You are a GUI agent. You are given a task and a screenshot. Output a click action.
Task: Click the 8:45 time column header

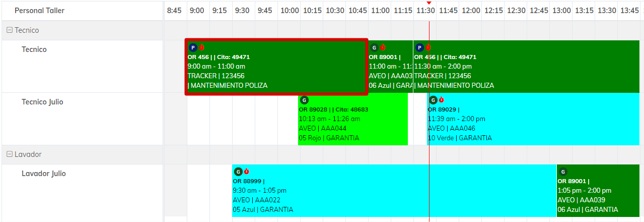(176, 11)
